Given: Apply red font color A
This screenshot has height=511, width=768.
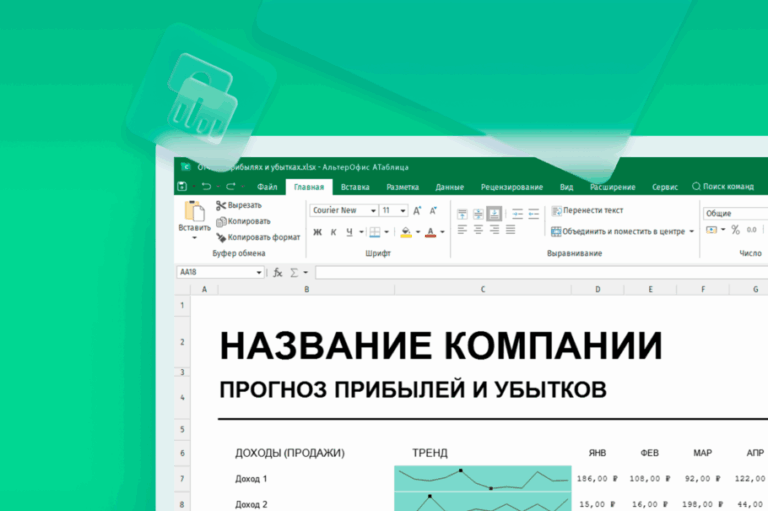Looking at the screenshot, I should [x=431, y=232].
